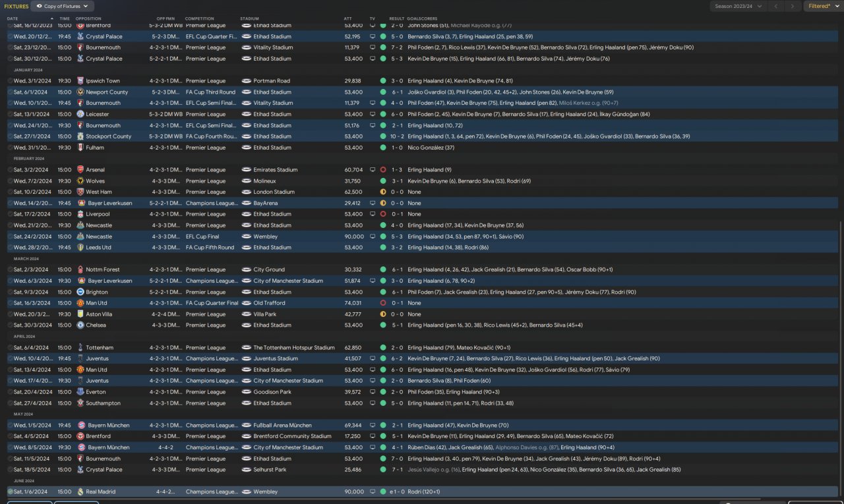844x504 pixels.
Task: Click the Leicester club badge
Action: [x=80, y=114]
